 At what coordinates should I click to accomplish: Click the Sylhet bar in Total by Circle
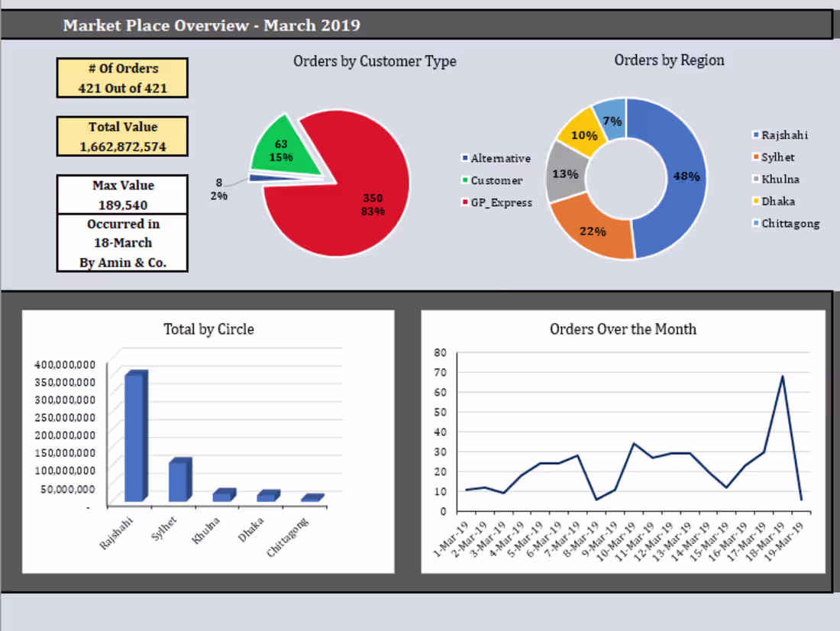coord(180,480)
